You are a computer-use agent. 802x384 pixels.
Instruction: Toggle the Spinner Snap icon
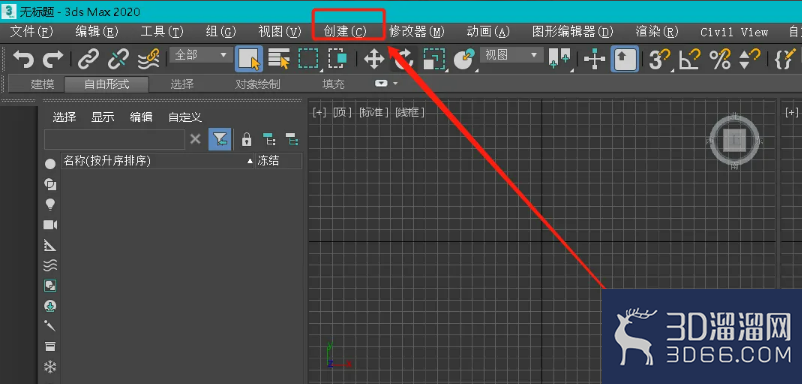tap(750, 59)
